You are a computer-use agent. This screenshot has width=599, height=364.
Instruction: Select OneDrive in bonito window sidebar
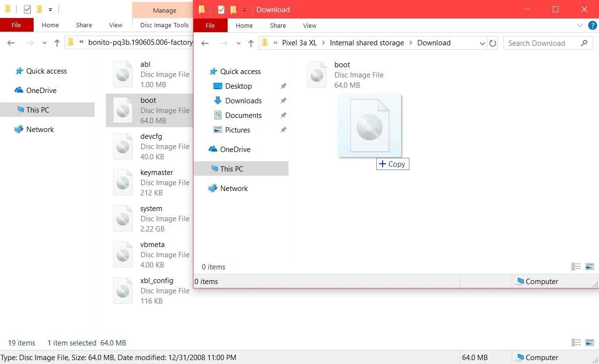pos(41,90)
